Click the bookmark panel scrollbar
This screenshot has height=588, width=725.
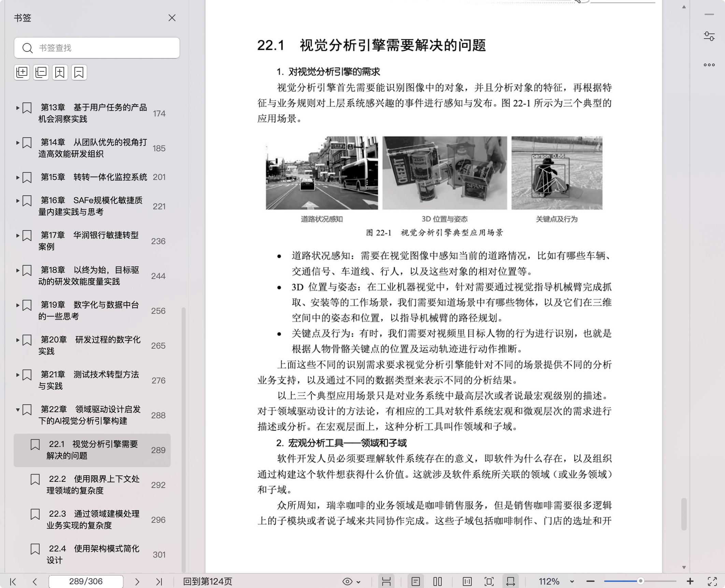pos(183,440)
